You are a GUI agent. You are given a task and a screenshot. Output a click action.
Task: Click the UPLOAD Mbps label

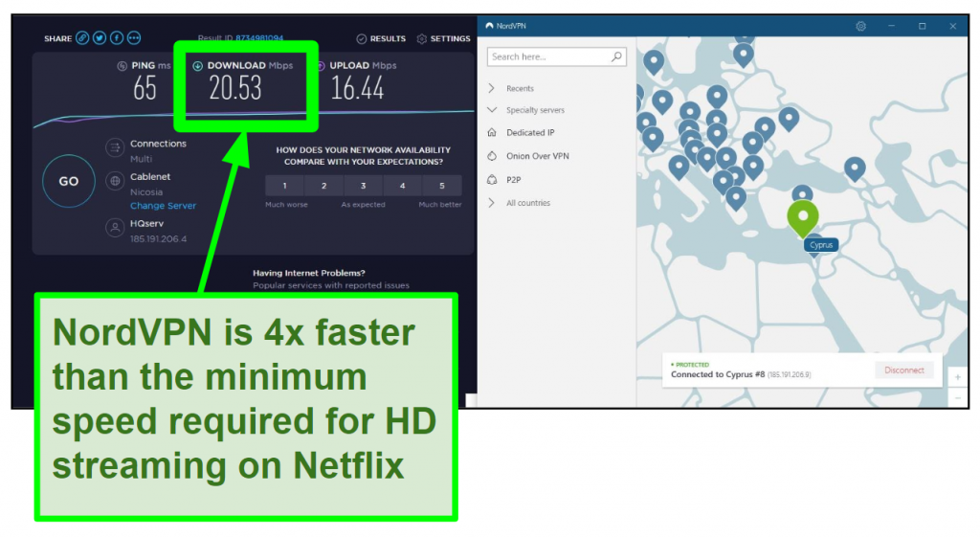pyautogui.click(x=363, y=66)
